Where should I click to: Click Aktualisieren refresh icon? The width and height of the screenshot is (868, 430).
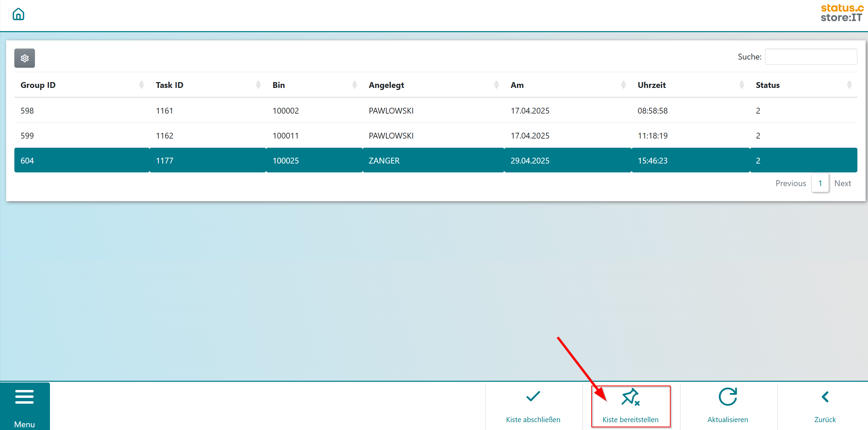727,397
